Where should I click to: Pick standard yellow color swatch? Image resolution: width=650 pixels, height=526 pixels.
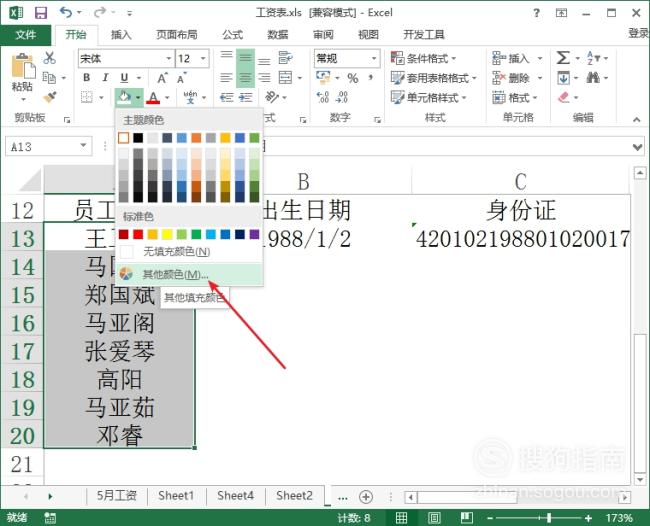(167, 235)
